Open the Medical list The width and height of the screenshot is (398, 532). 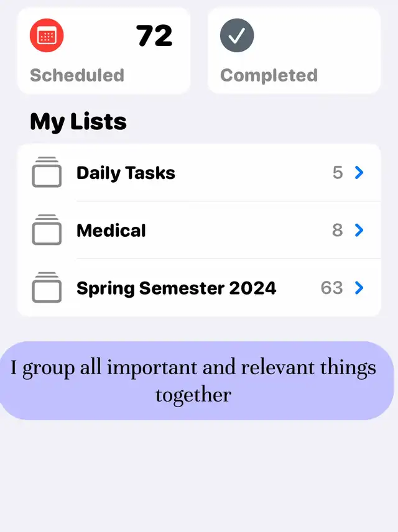coord(199,230)
